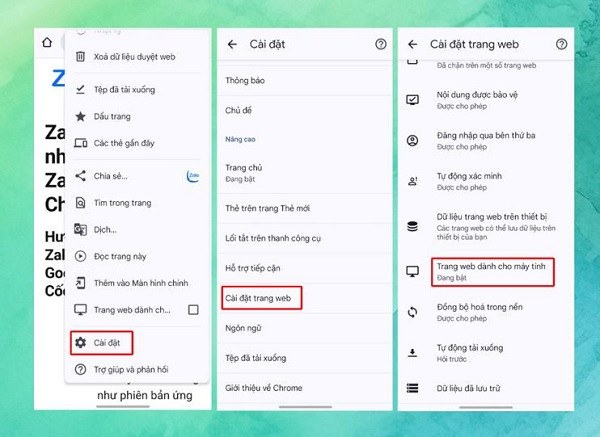The width and height of the screenshot is (600, 437).
Task: Open Nội dung được bảo vệ setting
Action: [486, 100]
